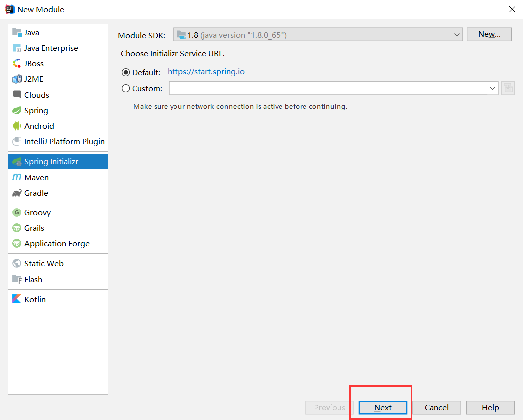Select IntelliJ Platform Plugin label
Screen dimensions: 523x420
point(64,142)
